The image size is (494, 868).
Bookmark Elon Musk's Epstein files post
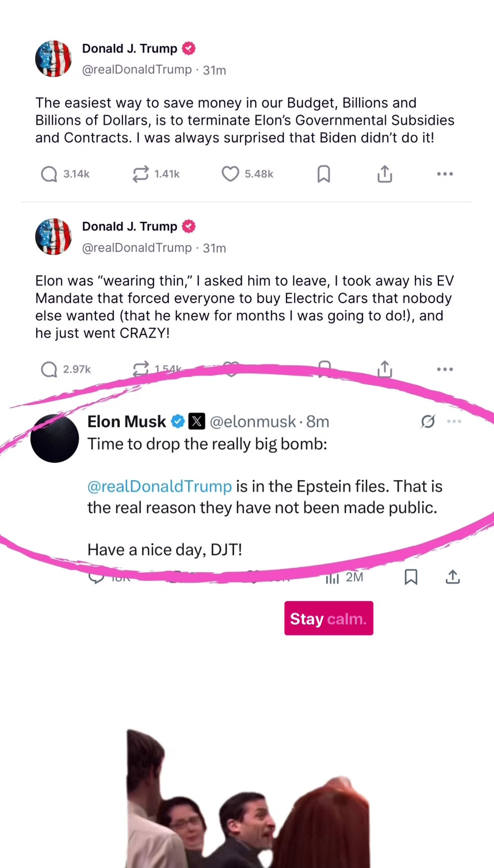[x=411, y=577]
